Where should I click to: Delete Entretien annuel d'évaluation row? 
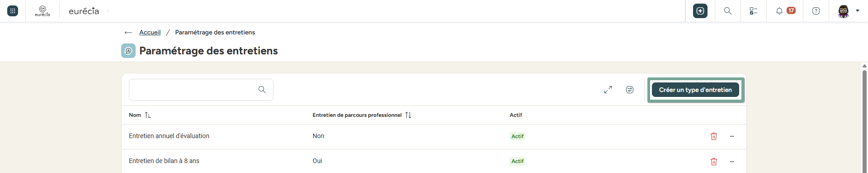(714, 136)
